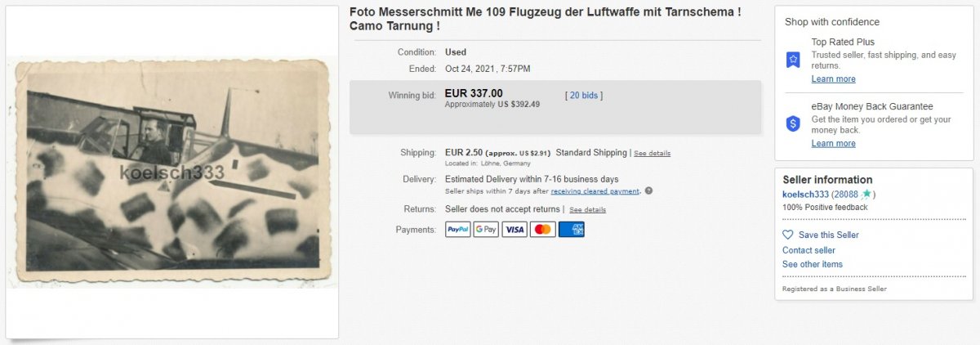Open the 20 bids history link

584,96
